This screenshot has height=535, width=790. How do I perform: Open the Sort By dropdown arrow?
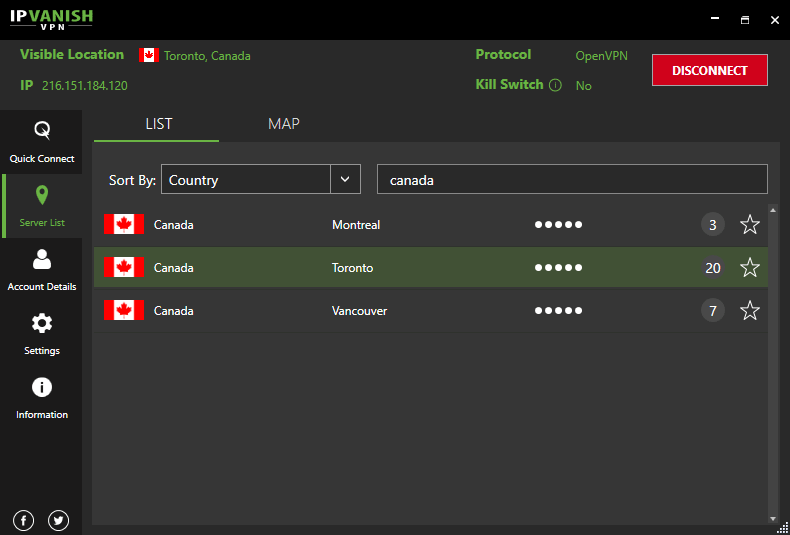tap(345, 179)
